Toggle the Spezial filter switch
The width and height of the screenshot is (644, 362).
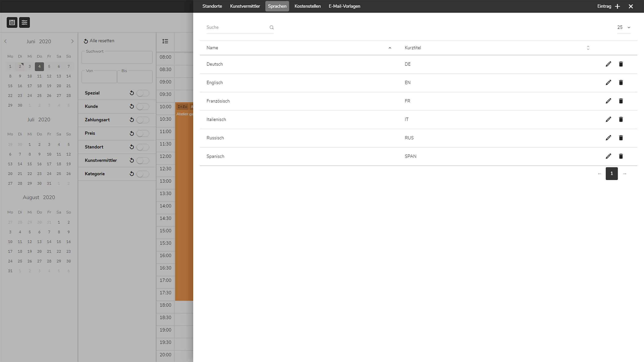[143, 93]
